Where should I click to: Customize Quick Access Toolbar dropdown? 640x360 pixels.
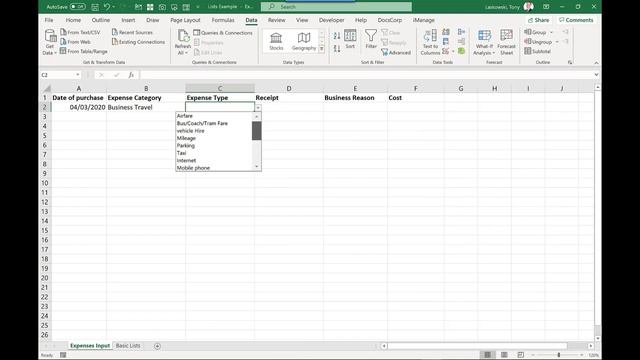coord(198,7)
